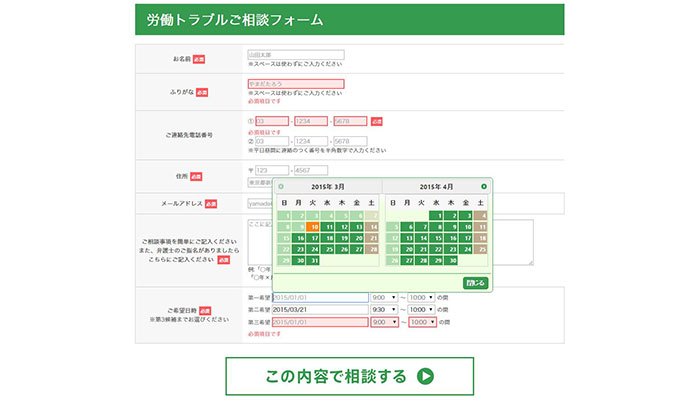Select March 31 in the calendar
The width and height of the screenshot is (700, 400).
pos(313,261)
